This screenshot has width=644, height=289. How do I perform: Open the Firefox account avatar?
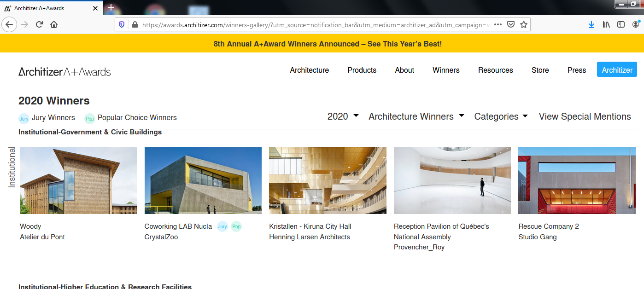pyautogui.click(x=636, y=24)
